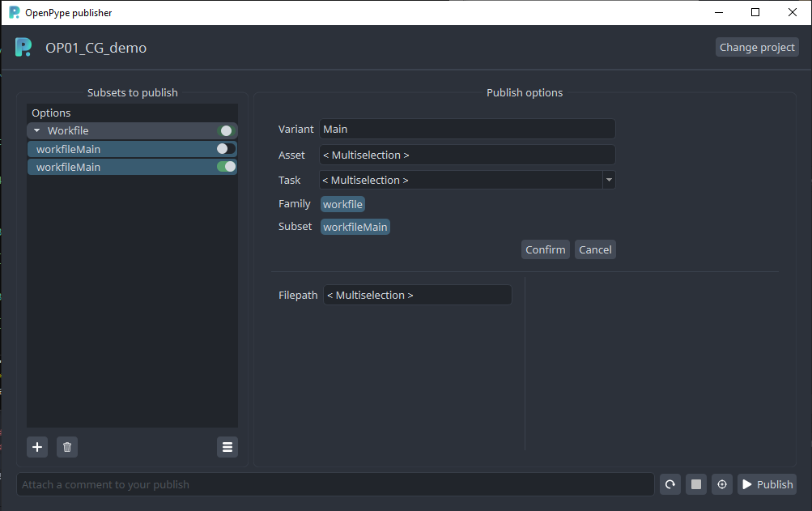
Task: Click the trash icon to delete a subset
Action: [66, 446]
